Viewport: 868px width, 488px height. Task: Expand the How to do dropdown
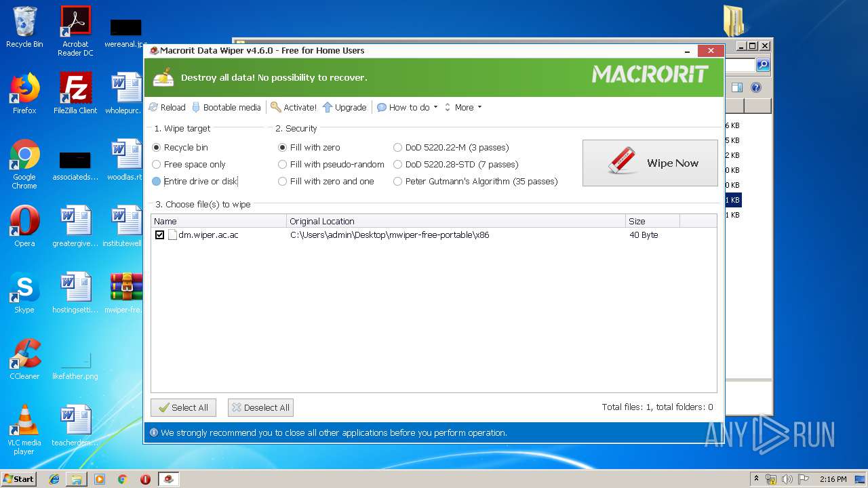pyautogui.click(x=408, y=107)
